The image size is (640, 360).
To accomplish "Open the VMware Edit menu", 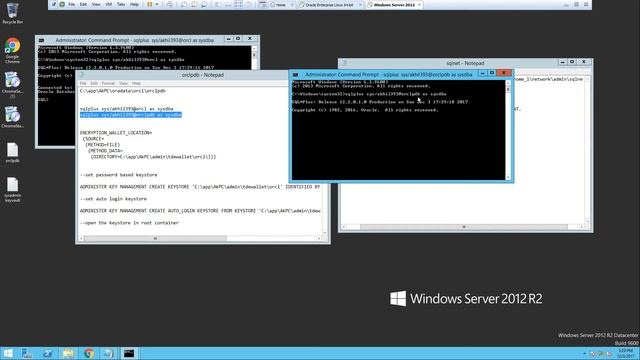I will [x=83, y=4].
